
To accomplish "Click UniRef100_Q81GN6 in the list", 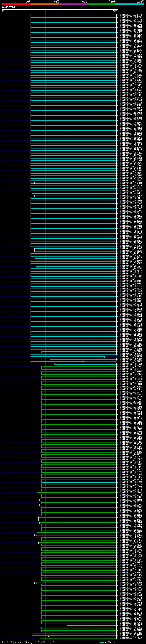I will 131,429.
